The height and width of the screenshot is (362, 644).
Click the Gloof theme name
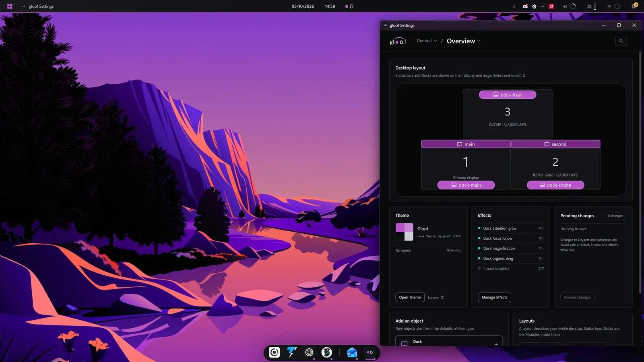point(423,229)
